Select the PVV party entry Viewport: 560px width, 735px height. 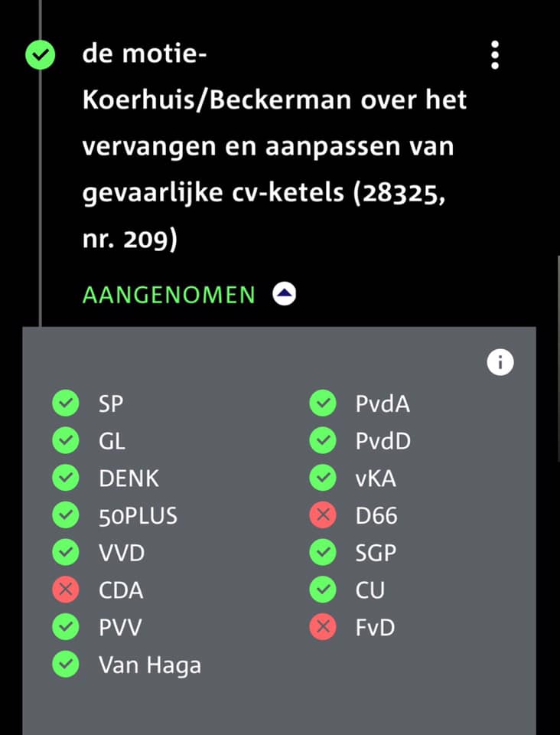[120, 628]
